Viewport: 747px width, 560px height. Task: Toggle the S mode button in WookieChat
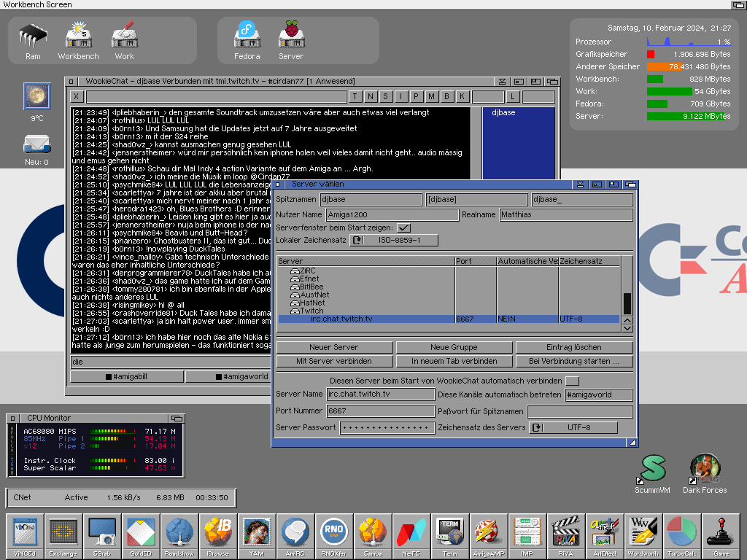[385, 97]
